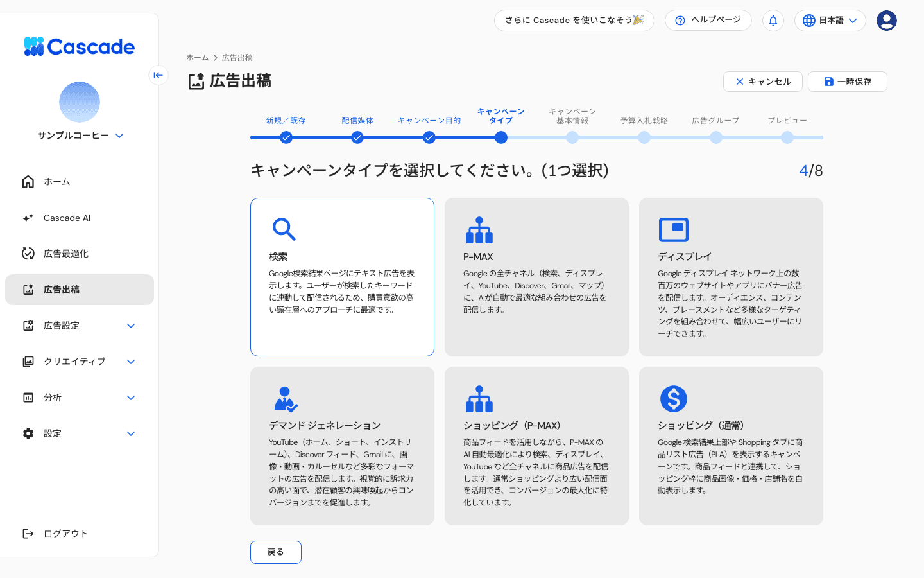Select the 検索 campaign type card

(x=342, y=277)
